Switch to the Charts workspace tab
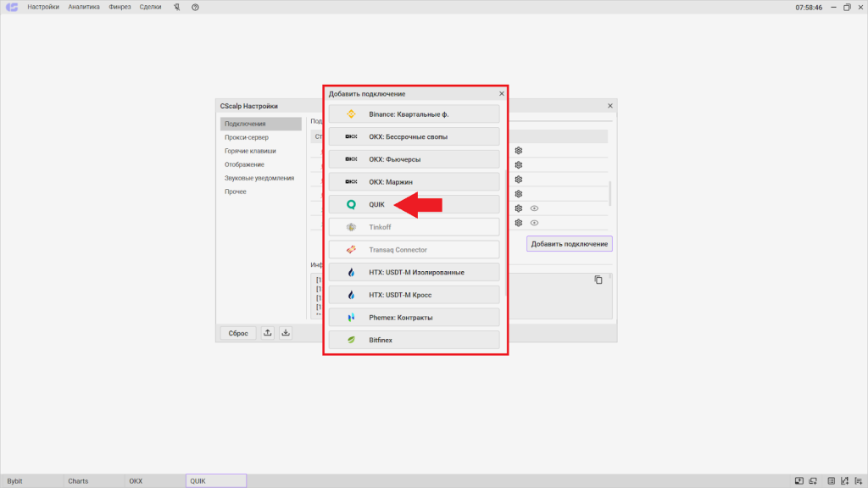 (93, 481)
